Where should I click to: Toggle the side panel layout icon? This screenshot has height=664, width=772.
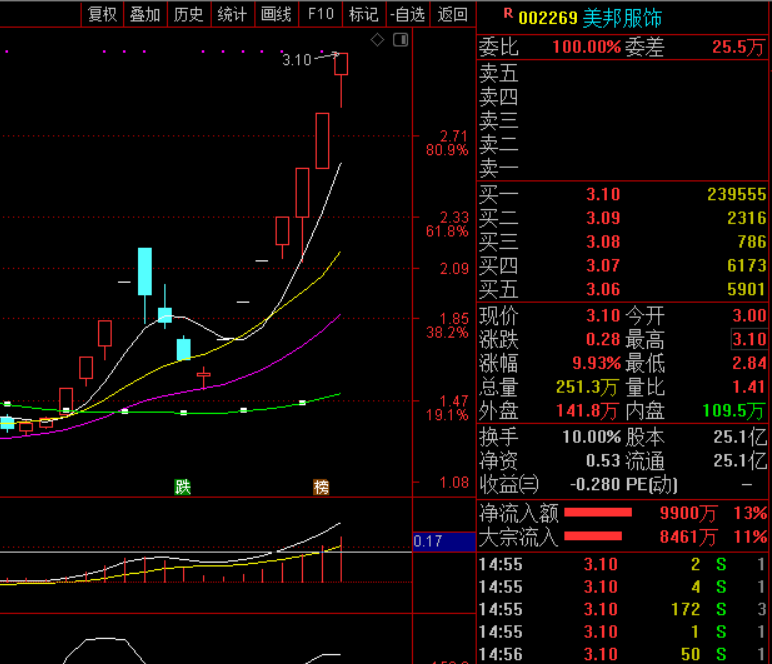click(401, 40)
